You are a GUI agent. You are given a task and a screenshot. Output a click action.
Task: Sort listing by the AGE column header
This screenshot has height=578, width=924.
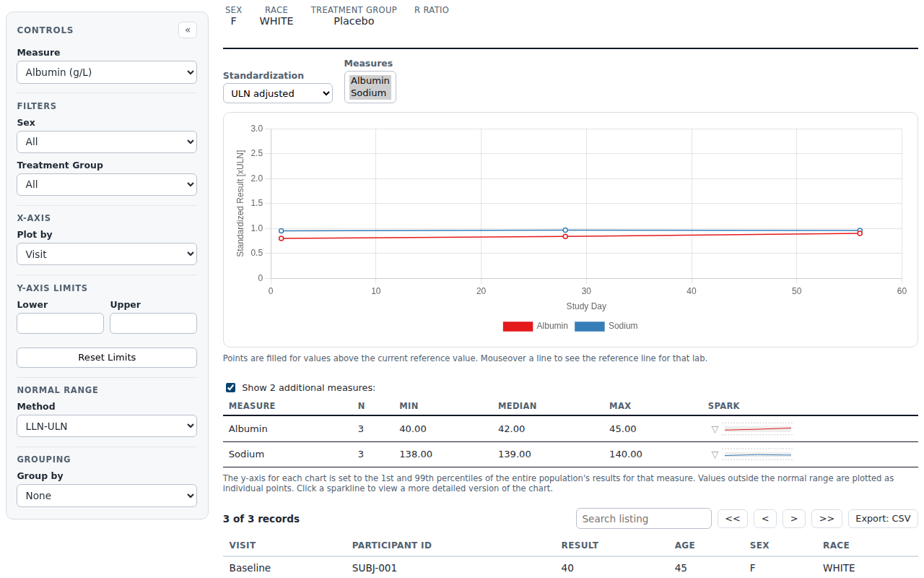pos(685,545)
